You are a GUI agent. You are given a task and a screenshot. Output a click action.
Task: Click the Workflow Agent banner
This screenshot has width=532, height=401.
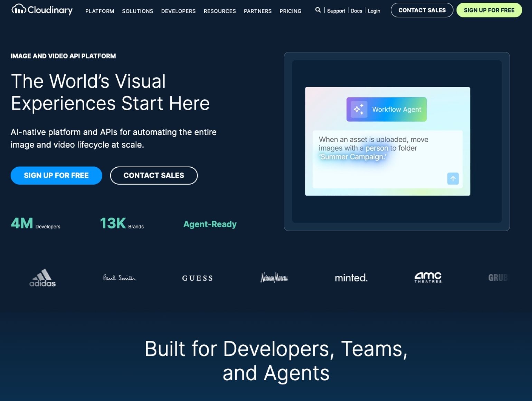click(x=386, y=109)
